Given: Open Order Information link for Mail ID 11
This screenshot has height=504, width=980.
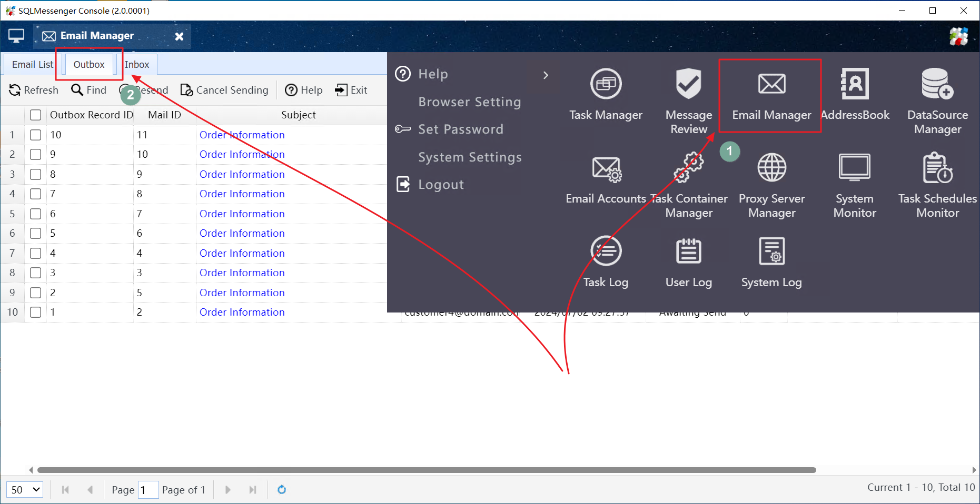Looking at the screenshot, I should [x=242, y=135].
